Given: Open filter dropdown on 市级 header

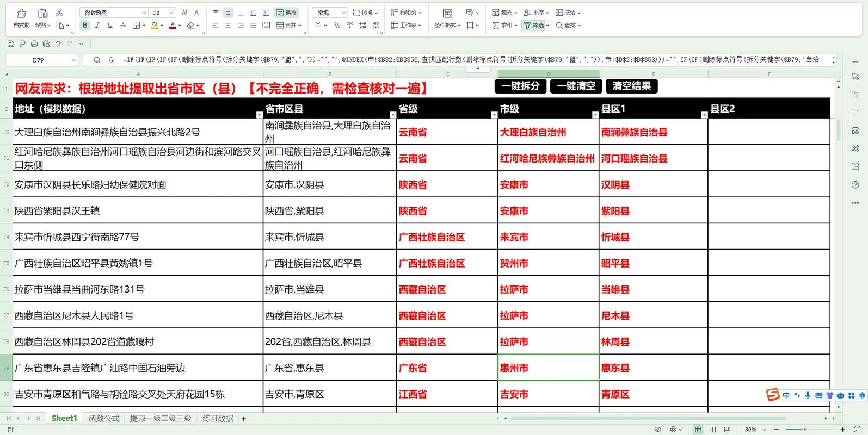Looking at the screenshot, I should coord(595,115).
